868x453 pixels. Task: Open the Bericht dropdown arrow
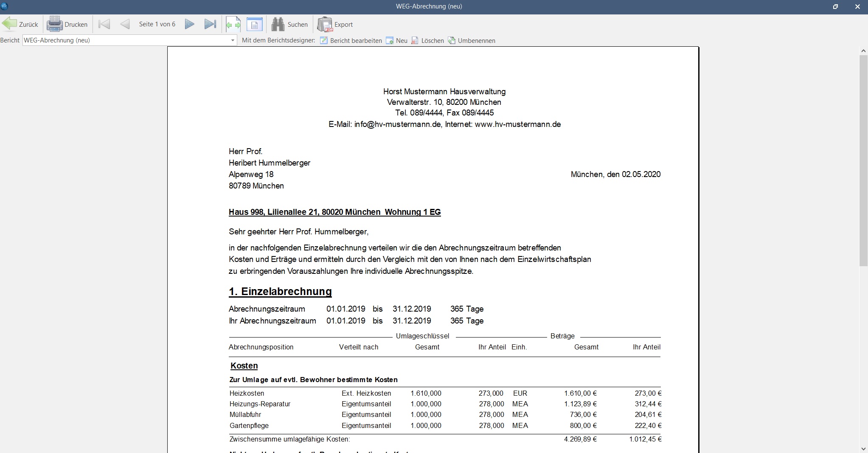[x=233, y=40]
